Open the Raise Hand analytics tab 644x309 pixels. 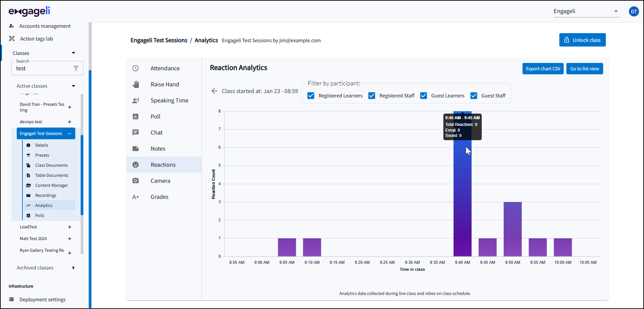click(x=164, y=84)
